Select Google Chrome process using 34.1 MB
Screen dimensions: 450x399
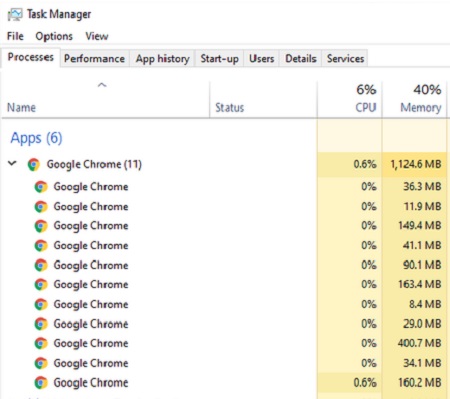point(91,363)
